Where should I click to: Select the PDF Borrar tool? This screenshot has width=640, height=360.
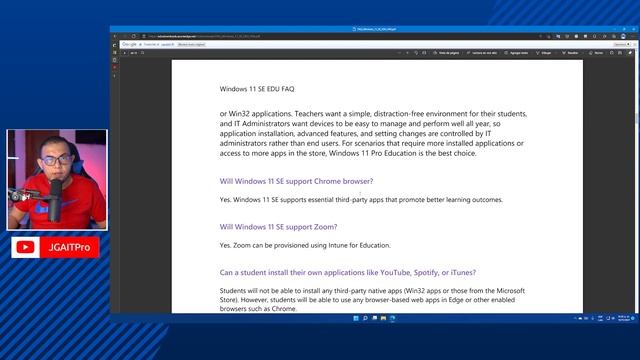[x=596, y=53]
